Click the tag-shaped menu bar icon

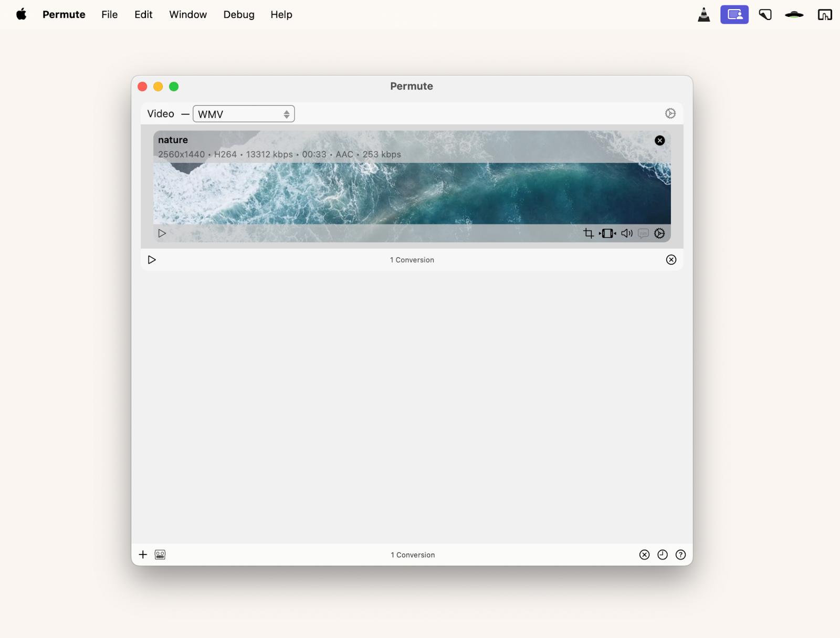pos(765,15)
